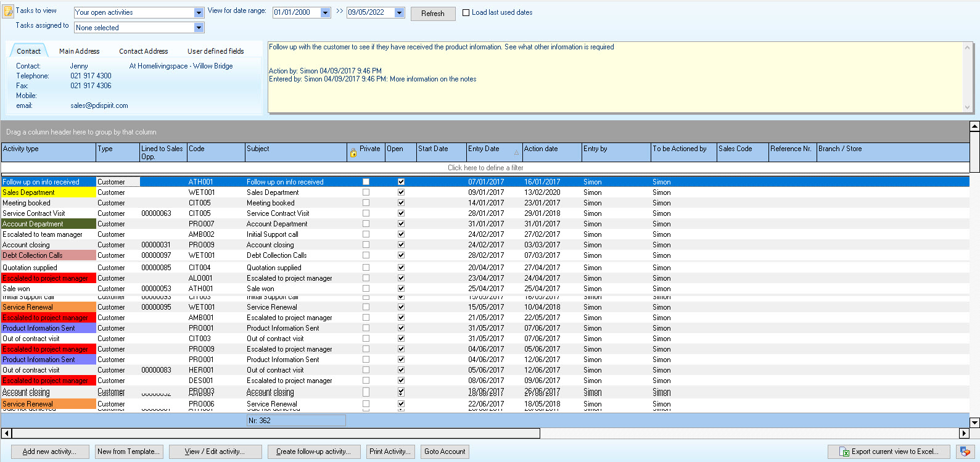Click the tasks notepad icon beside Tasks to view
This screenshot has width=980, height=462.
9,11
